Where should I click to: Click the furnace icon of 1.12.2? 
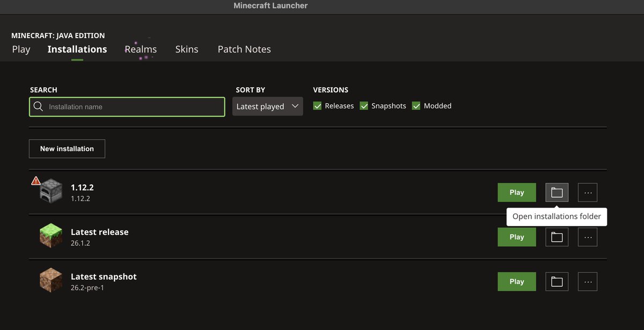click(x=51, y=191)
